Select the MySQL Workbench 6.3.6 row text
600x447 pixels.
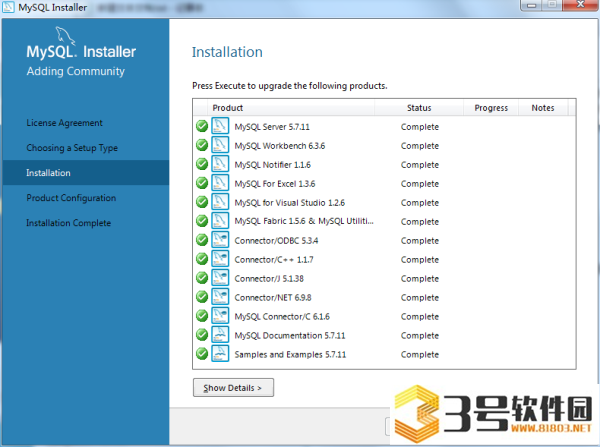pyautogui.click(x=280, y=146)
